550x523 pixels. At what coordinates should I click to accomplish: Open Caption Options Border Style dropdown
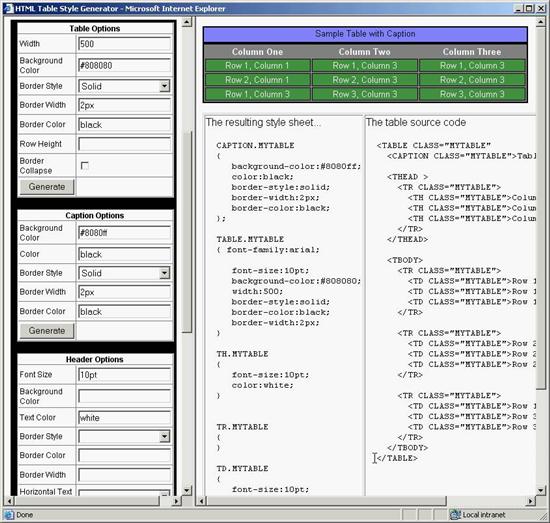[164, 273]
